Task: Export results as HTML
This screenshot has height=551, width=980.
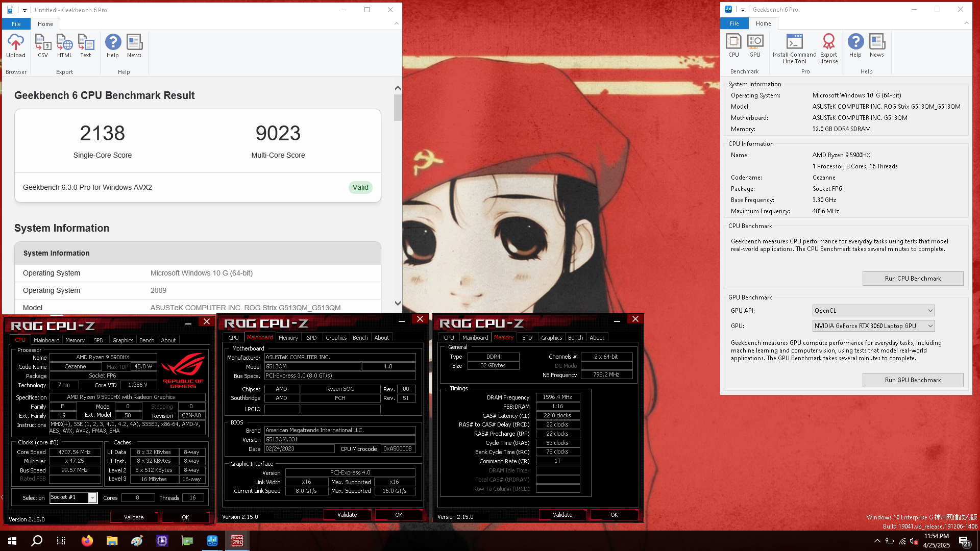Action: coord(64,46)
